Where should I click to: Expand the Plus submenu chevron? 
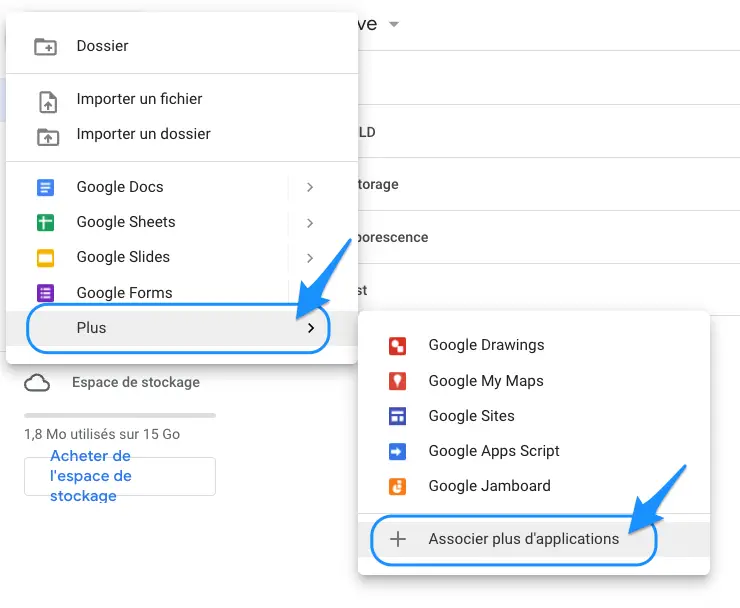tap(311, 328)
